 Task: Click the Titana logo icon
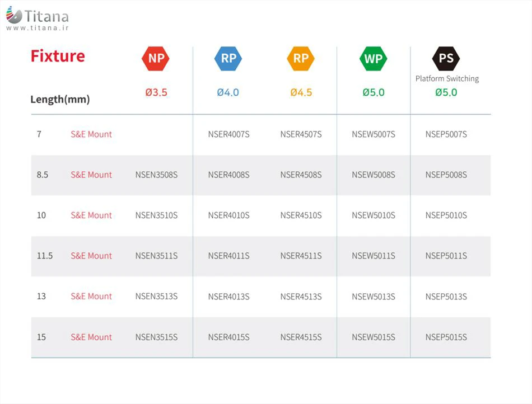click(x=14, y=15)
